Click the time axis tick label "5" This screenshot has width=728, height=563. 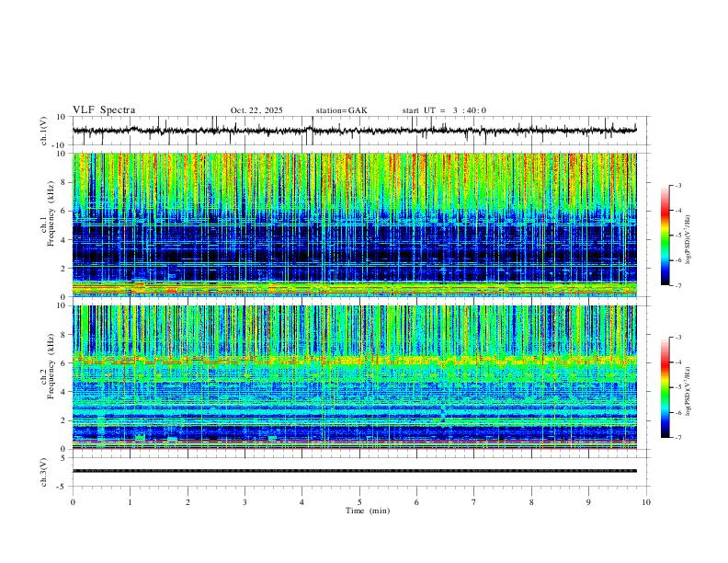359,502
